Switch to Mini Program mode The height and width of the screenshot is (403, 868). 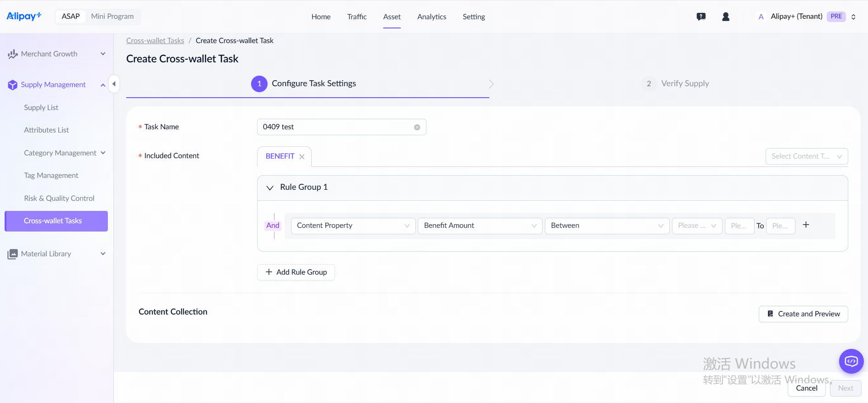[112, 17]
